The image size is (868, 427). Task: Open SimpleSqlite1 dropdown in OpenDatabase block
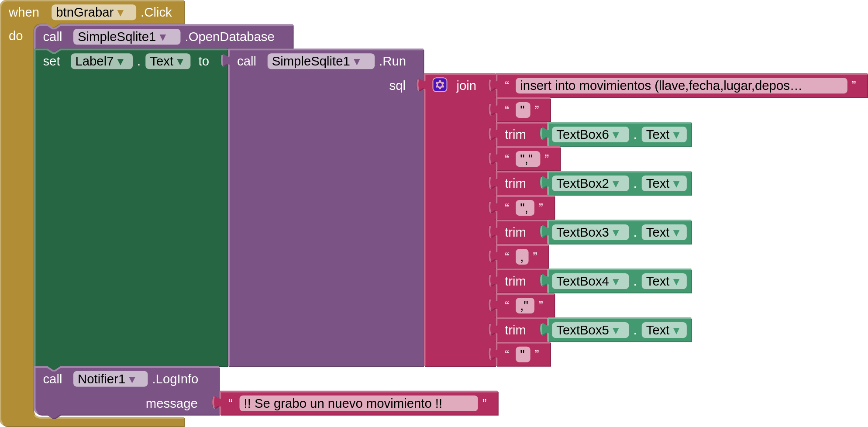pos(163,38)
